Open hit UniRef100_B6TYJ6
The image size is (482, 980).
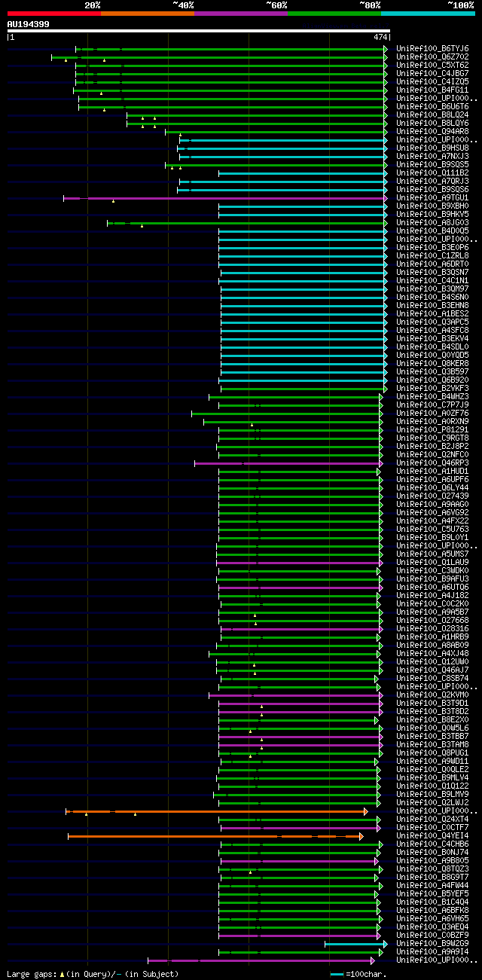(432, 48)
